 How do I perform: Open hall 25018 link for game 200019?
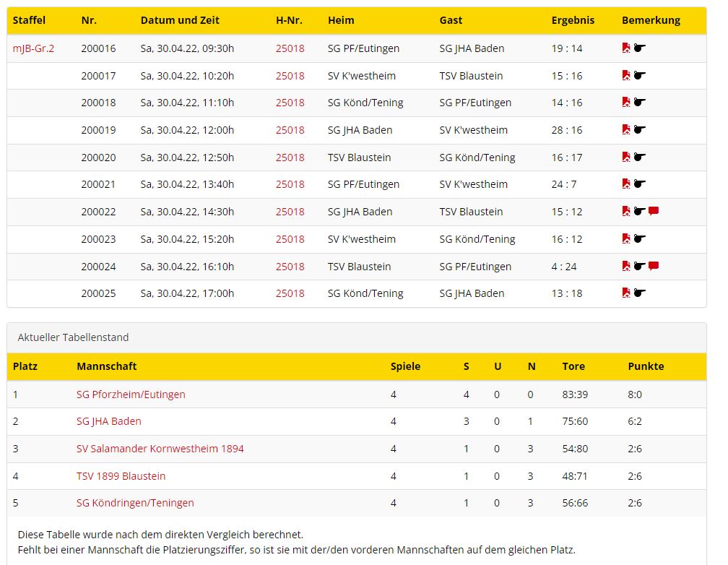tap(290, 130)
